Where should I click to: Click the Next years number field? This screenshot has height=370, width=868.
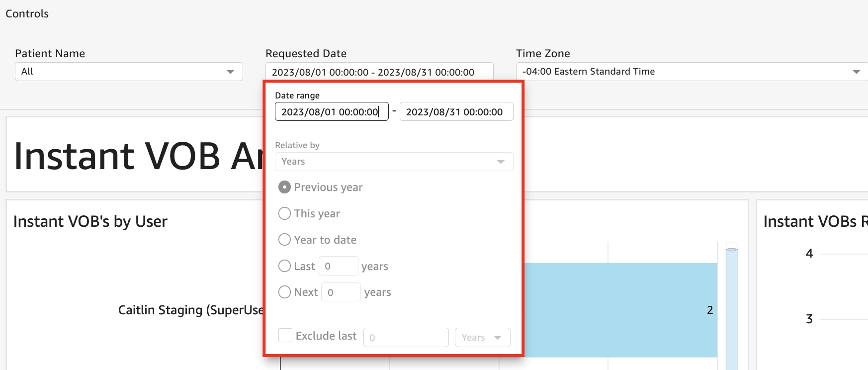341,292
